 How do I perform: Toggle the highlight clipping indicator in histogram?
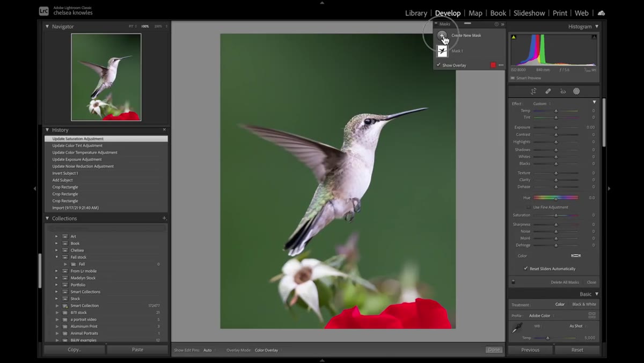tap(594, 37)
